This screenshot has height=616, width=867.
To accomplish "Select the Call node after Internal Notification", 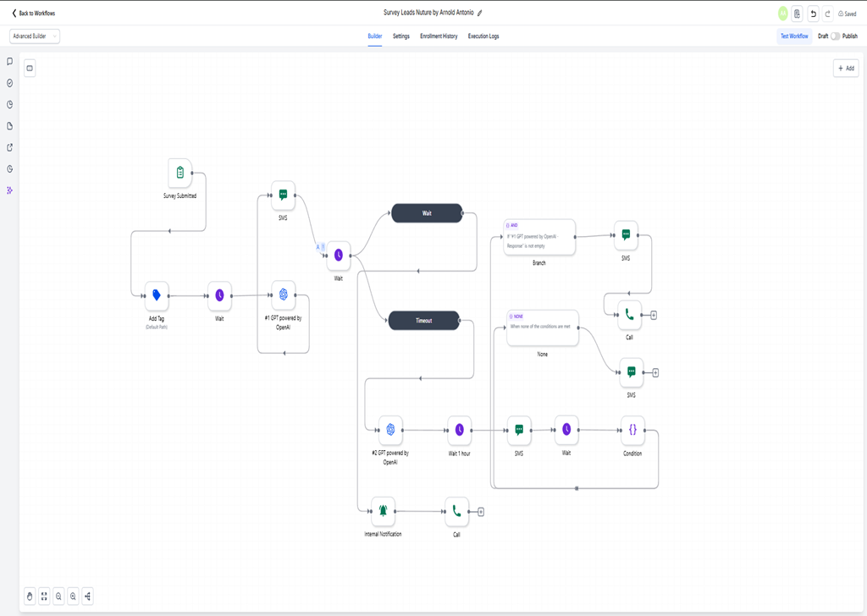I will 456,512.
